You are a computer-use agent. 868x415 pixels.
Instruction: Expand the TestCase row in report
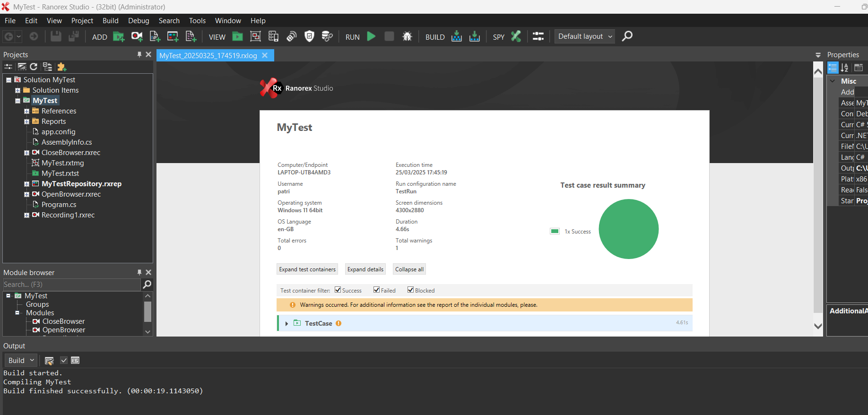tap(286, 323)
